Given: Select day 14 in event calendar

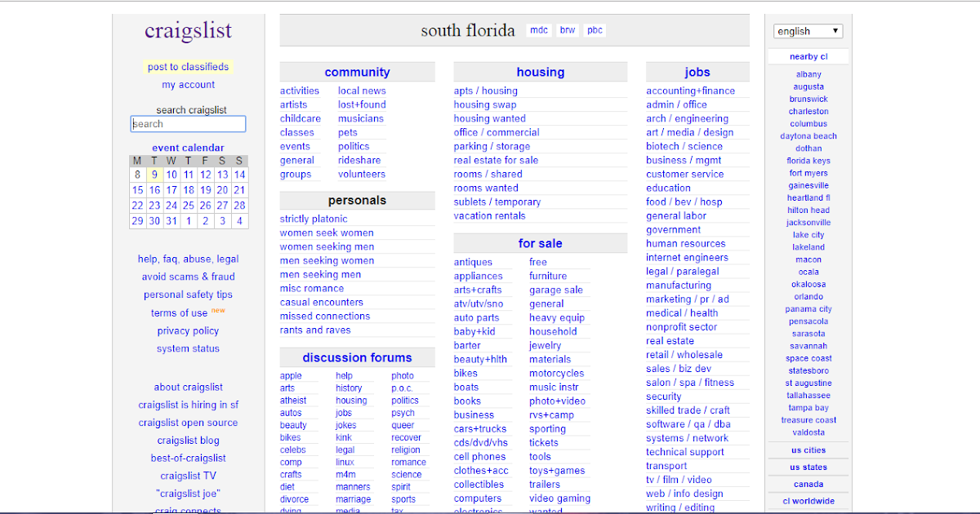Looking at the screenshot, I should coord(239,175).
